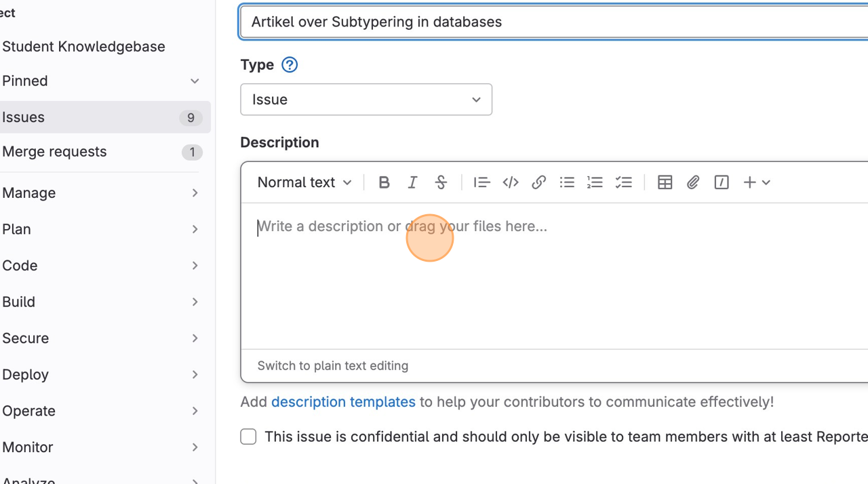The image size is (868, 484).
Task: Open the Type help question mark icon
Action: click(290, 65)
